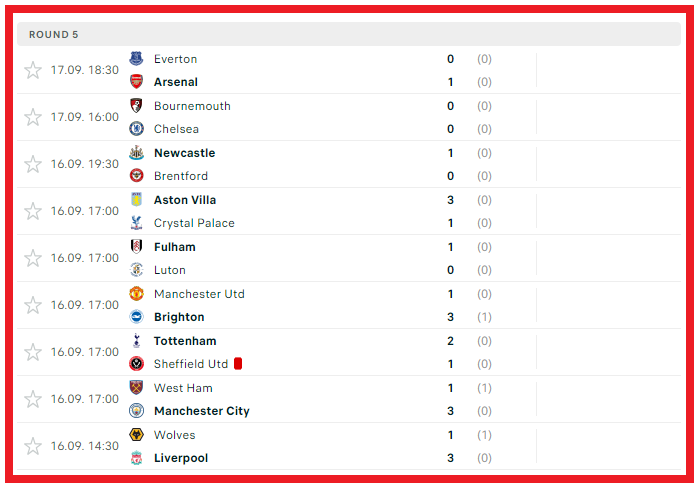
Task: Open the Brighton team name link
Action: (x=179, y=317)
